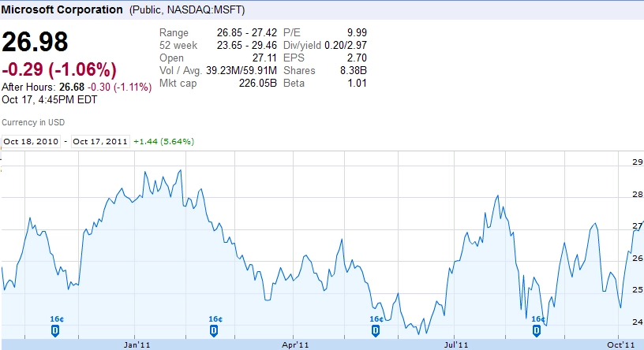Click the Beta value 1.01
The height and width of the screenshot is (350, 644).
pos(357,84)
